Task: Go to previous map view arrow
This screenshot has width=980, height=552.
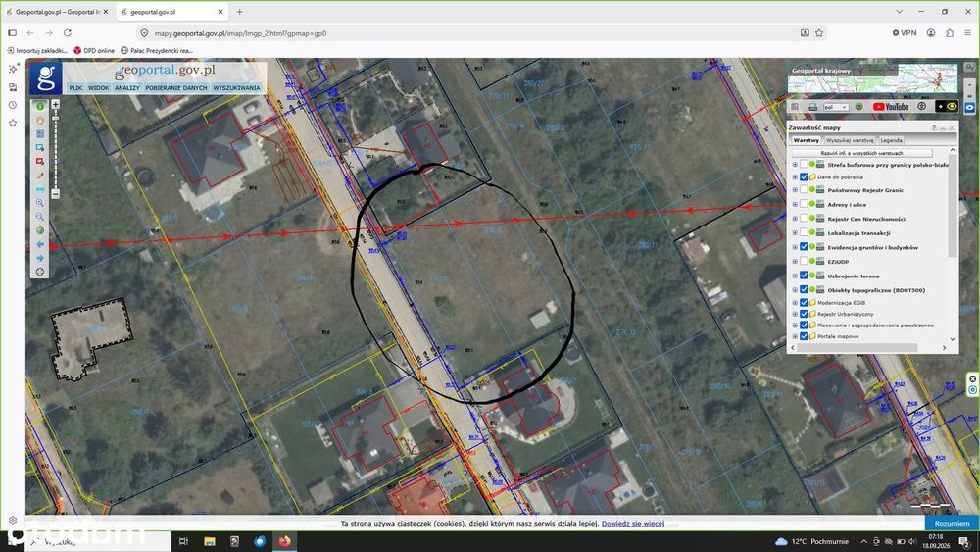Action: click(x=40, y=244)
